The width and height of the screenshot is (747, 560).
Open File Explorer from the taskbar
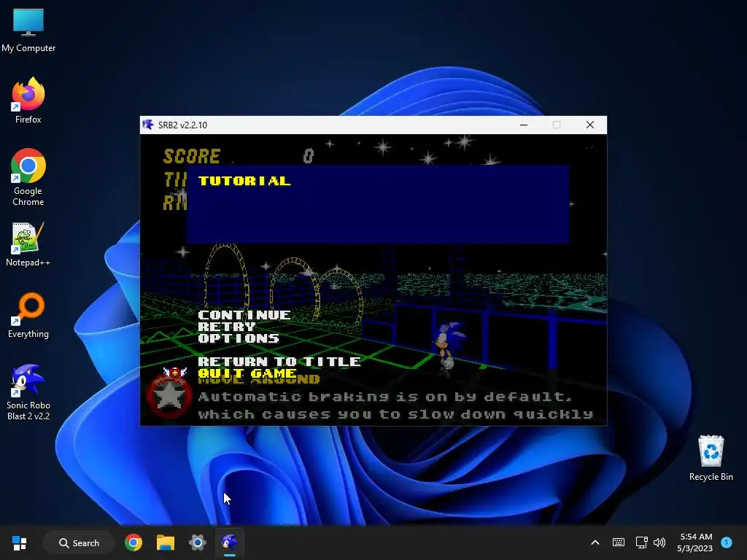(x=166, y=542)
